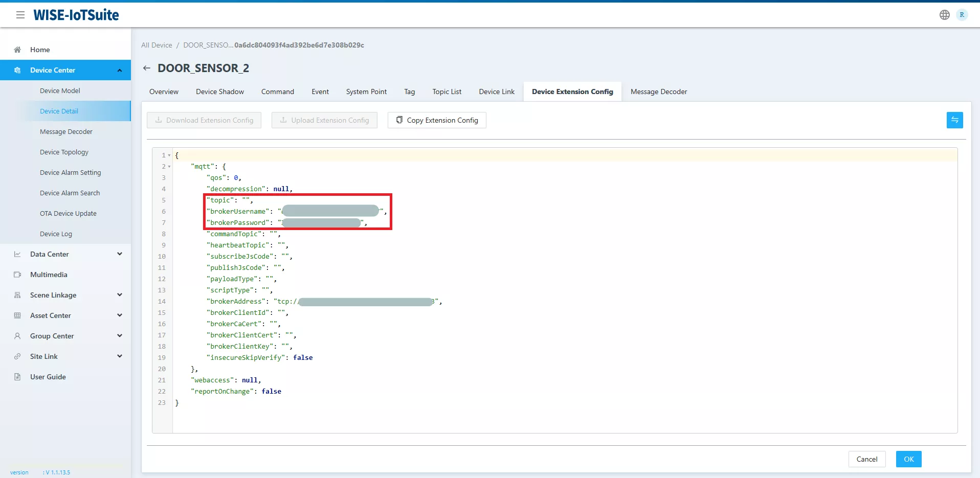The width and height of the screenshot is (980, 478).
Task: Open Message Decoder in sidebar
Action: click(66, 131)
